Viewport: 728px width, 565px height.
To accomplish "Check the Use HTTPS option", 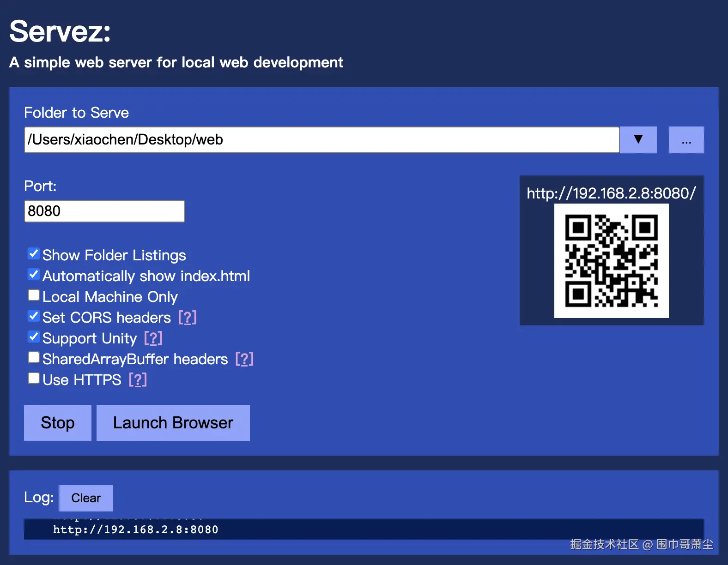I will tap(34, 378).
